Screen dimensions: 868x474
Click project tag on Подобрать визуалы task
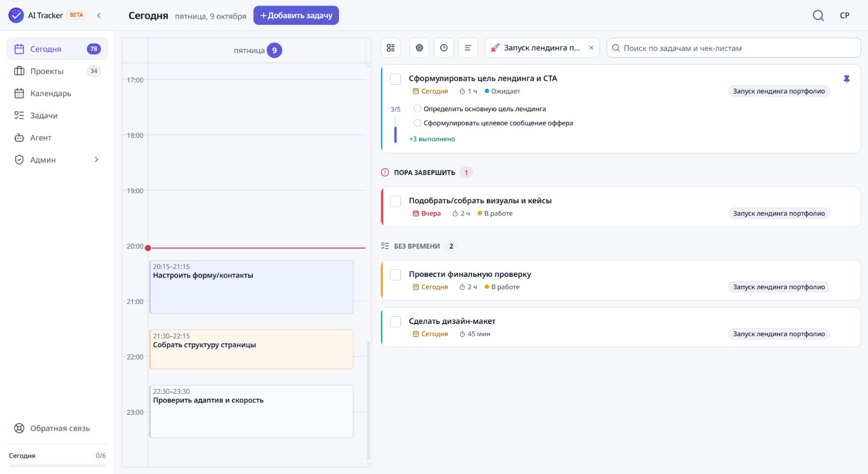pos(779,213)
